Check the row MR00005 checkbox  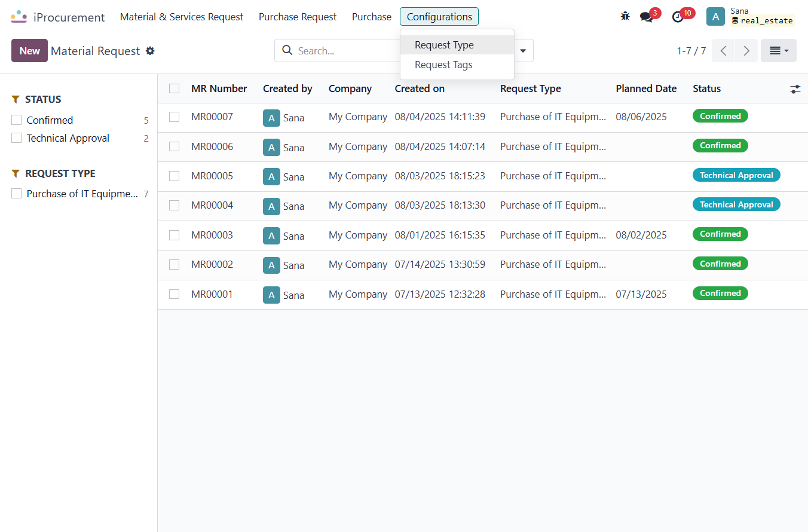tap(174, 176)
